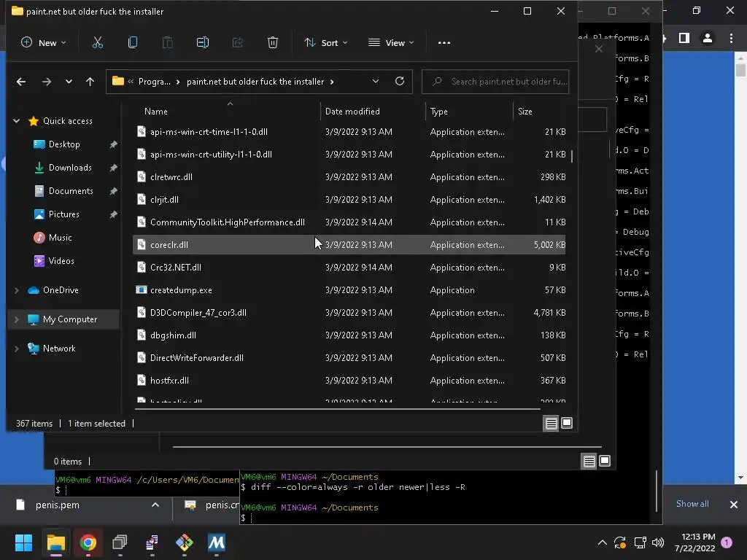This screenshot has height=560, width=747.
Task: Select the Crc32.NET.dll file
Action: (x=349, y=267)
